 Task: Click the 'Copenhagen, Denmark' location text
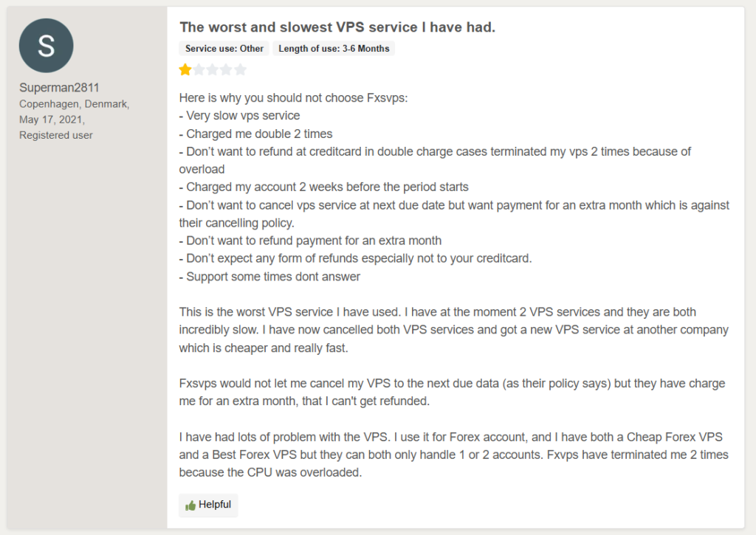pos(74,104)
